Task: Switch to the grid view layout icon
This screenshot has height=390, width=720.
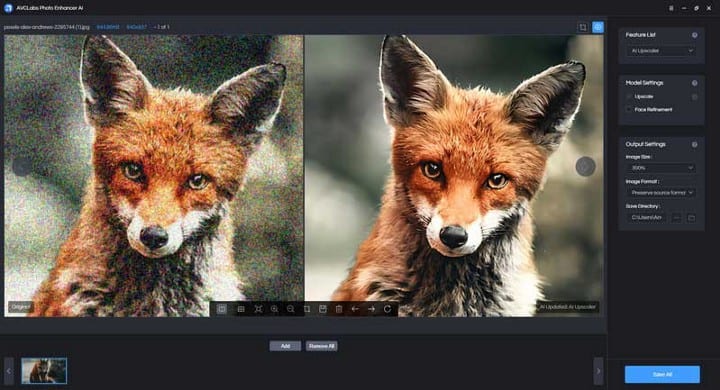Action: click(x=241, y=309)
